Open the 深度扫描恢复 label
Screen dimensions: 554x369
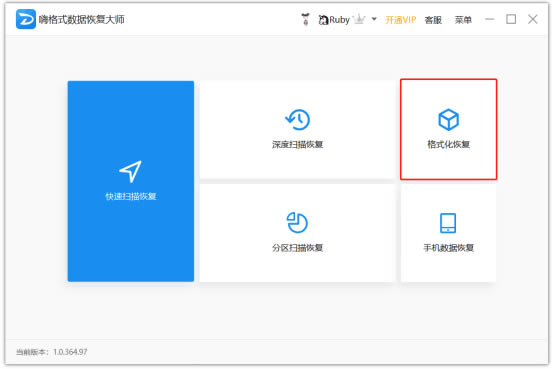tap(297, 144)
